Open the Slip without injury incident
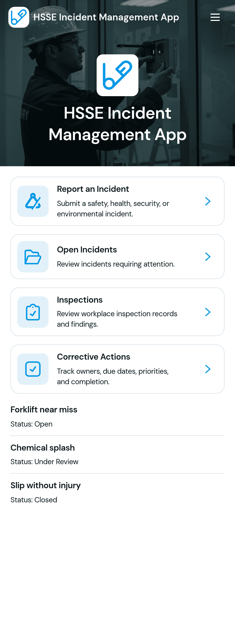Image resolution: width=235 pixels, height=644 pixels. pyautogui.click(x=118, y=492)
